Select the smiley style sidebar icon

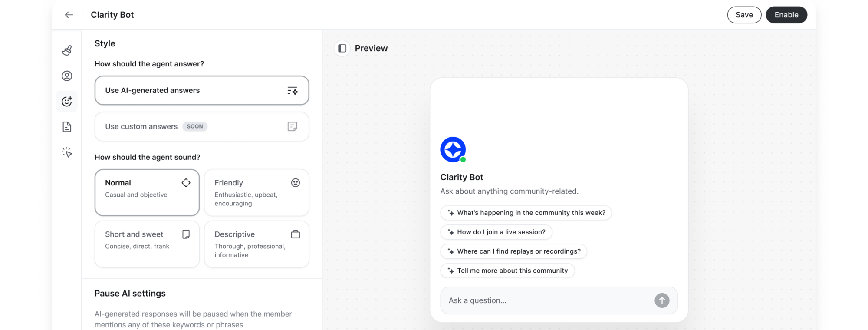point(67,102)
